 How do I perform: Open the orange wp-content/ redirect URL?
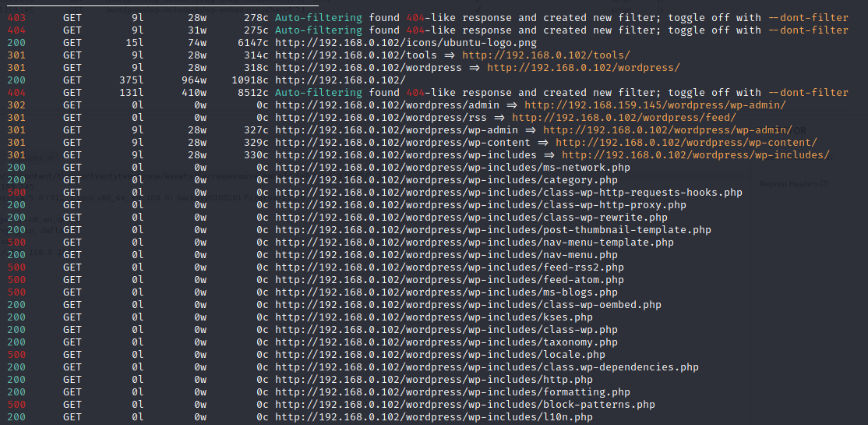click(x=690, y=143)
